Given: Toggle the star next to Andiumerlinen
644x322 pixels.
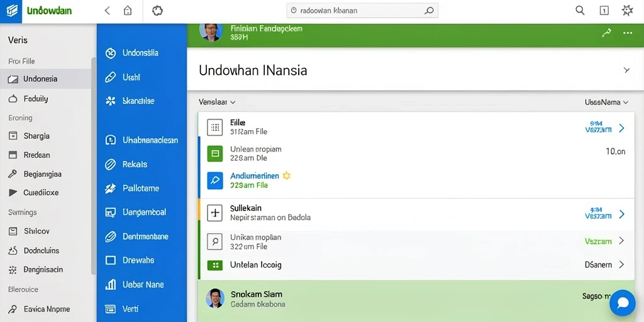Looking at the screenshot, I should (x=286, y=176).
